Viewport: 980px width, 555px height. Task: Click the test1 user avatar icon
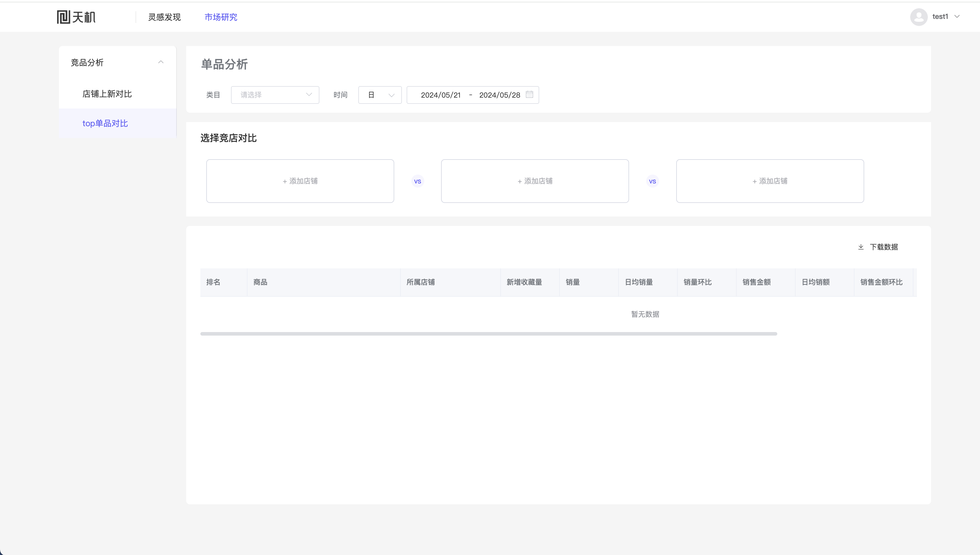919,17
